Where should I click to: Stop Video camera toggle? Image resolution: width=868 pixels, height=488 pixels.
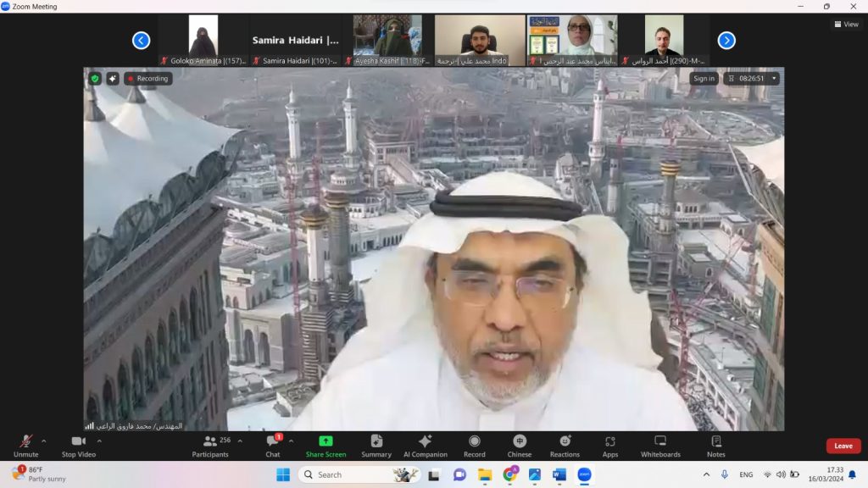[x=79, y=446]
